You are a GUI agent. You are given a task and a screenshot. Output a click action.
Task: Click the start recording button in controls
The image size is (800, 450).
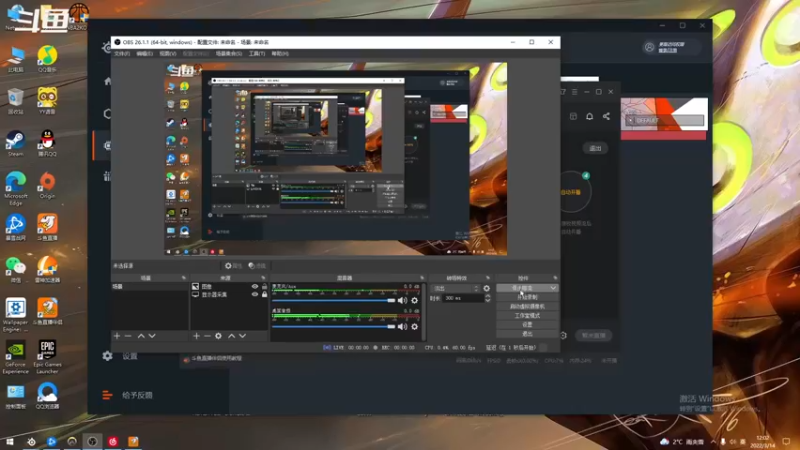click(x=527, y=297)
